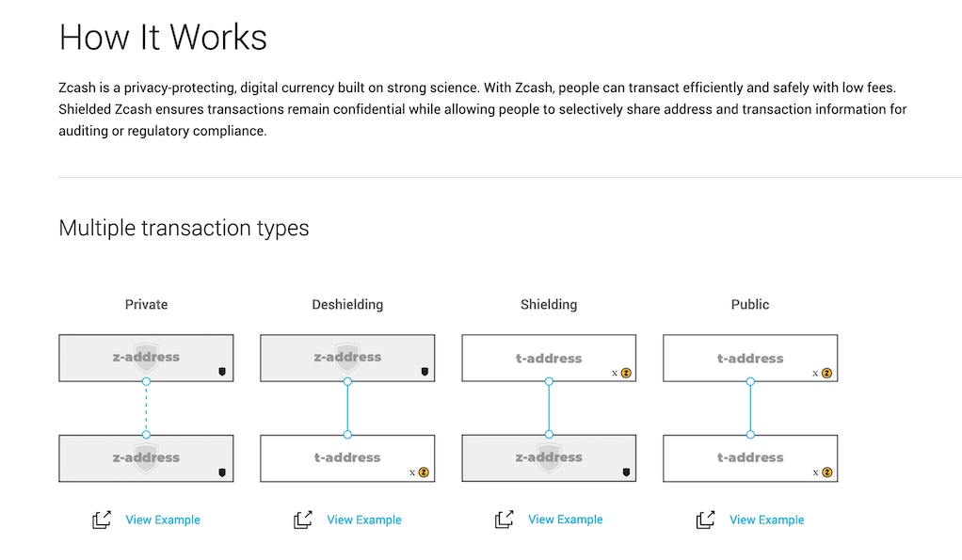The height and width of the screenshot is (560, 962).
Task: Open the external link icon under Public
Action: click(706, 520)
